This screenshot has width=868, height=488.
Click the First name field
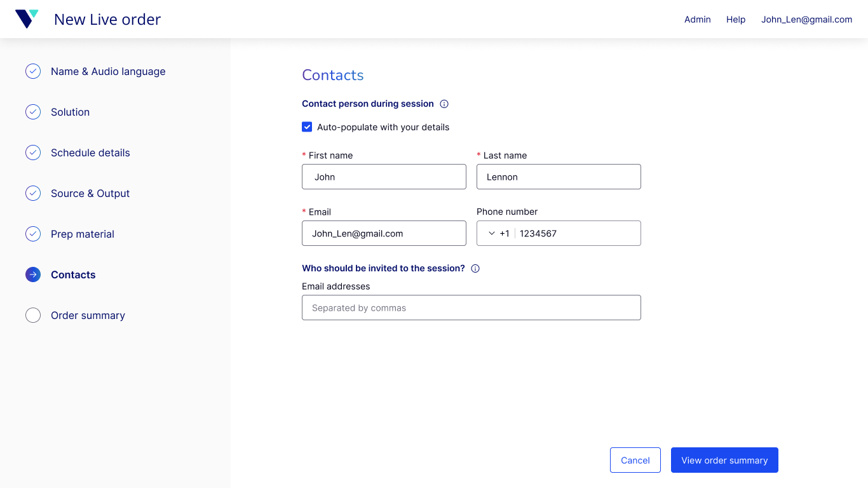click(x=384, y=177)
